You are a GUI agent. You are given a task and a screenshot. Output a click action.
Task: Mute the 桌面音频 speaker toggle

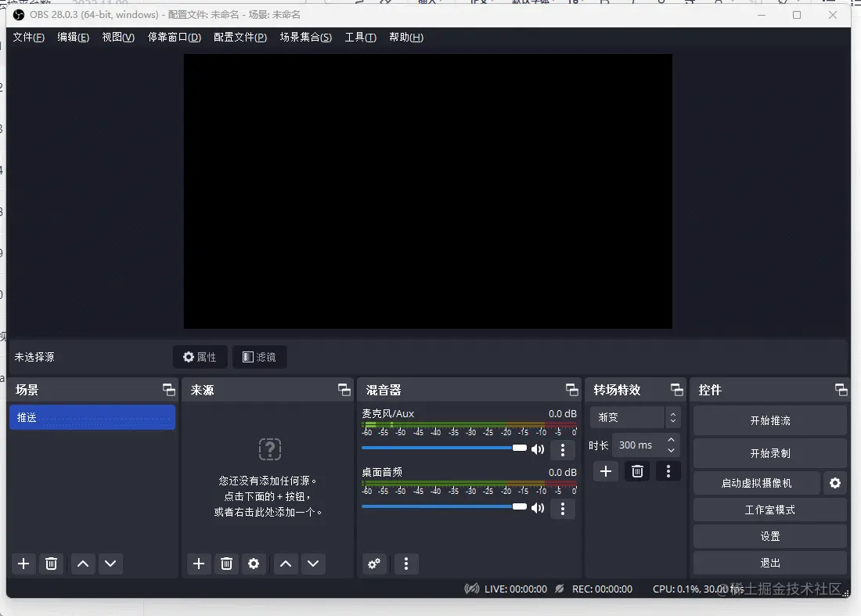click(539, 509)
